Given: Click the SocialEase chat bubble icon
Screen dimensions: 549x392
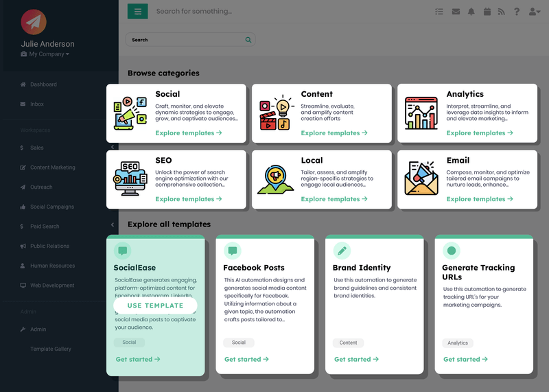Looking at the screenshot, I should point(123,251).
